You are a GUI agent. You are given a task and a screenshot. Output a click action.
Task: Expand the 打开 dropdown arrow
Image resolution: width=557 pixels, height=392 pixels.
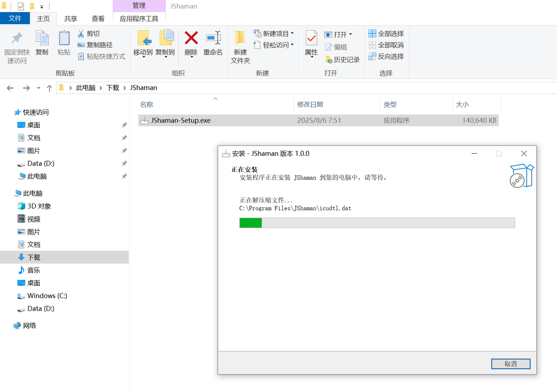click(350, 34)
